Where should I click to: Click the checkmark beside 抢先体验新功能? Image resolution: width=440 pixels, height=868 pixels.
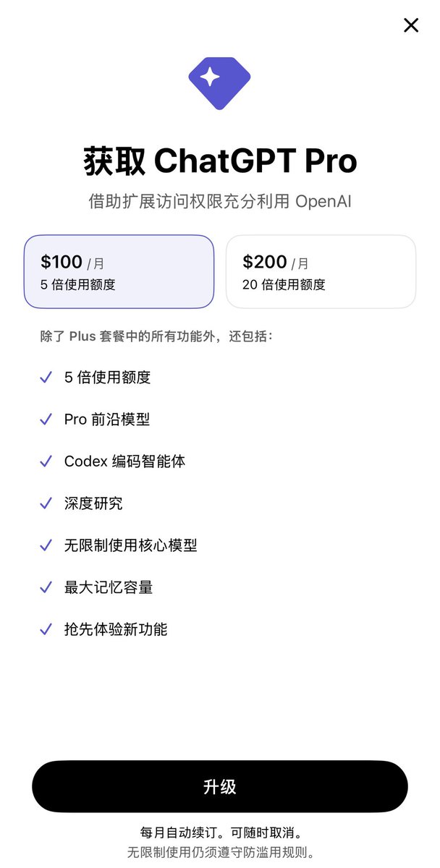[x=46, y=629]
